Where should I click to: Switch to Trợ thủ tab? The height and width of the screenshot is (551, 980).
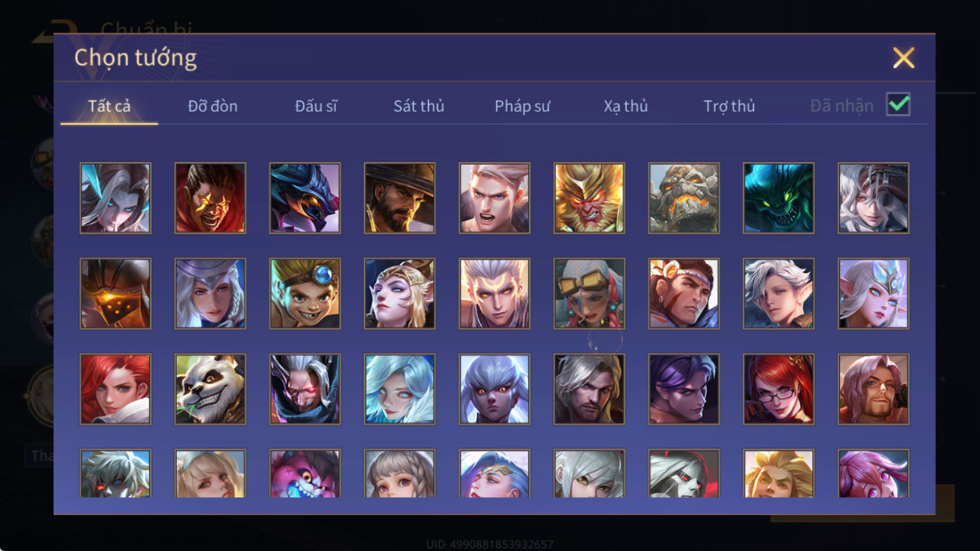click(x=729, y=106)
